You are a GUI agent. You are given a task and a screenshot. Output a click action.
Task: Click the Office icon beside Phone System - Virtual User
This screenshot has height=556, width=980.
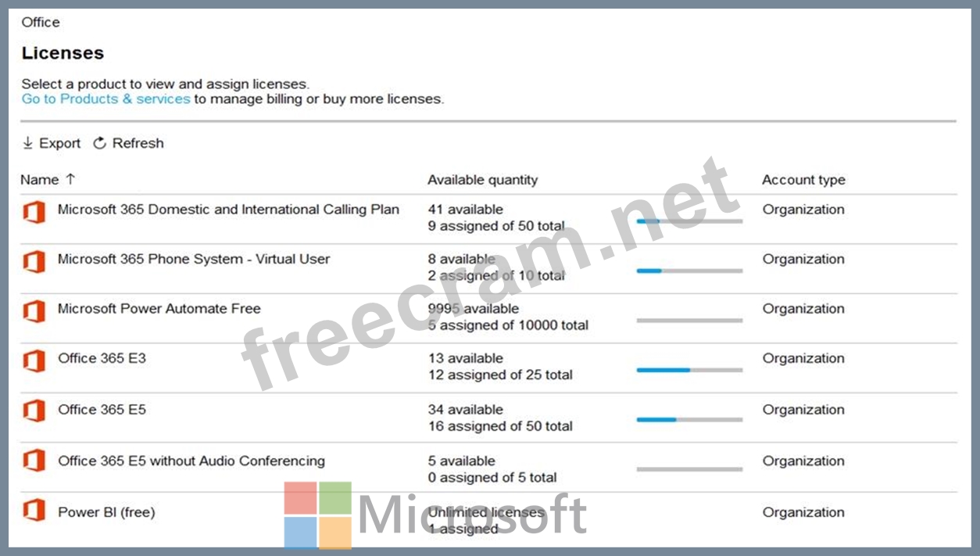(x=34, y=261)
